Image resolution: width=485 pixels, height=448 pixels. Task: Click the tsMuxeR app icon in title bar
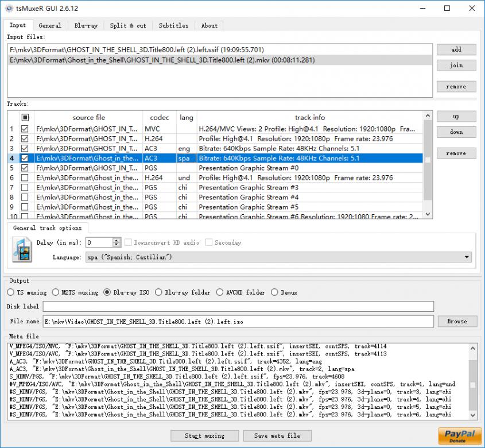click(9, 9)
